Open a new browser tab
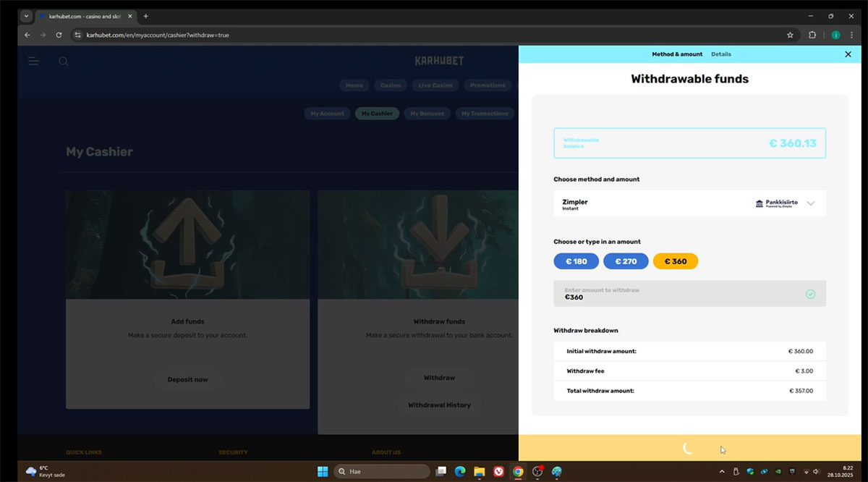 (145, 16)
